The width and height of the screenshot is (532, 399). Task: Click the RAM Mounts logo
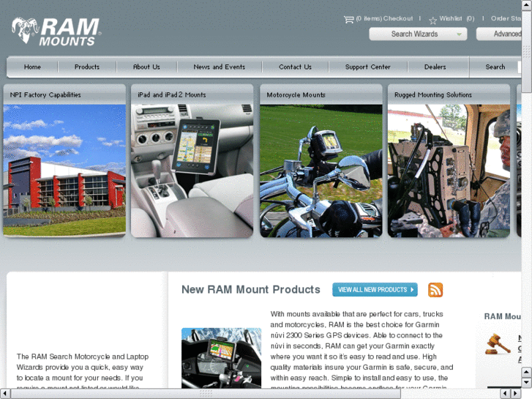[56, 31]
